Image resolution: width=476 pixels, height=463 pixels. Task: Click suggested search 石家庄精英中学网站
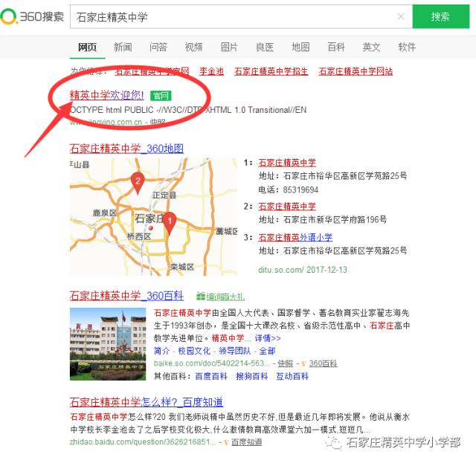point(356,71)
